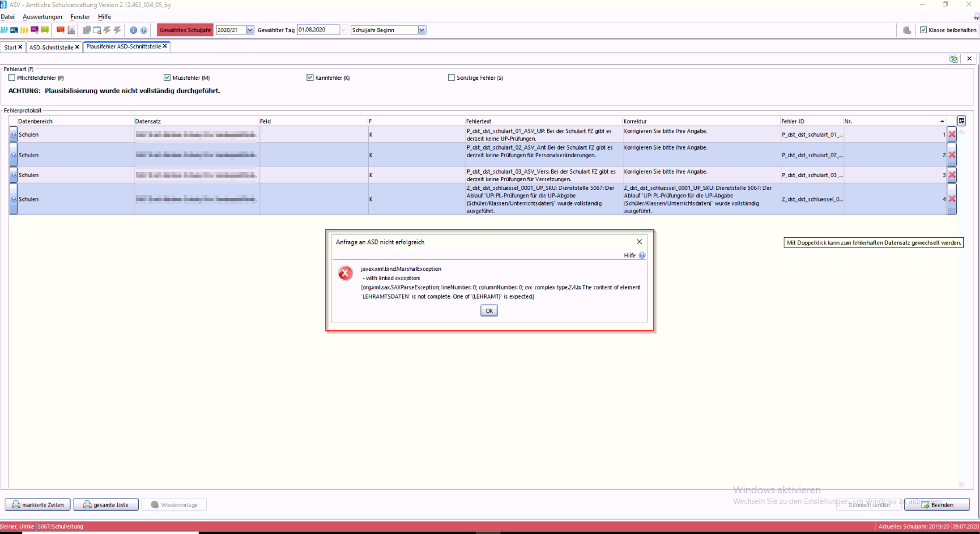This screenshot has height=534, width=980.
Task: Click info icon of P_dst_dst_schulart_03 row
Action: point(13,175)
